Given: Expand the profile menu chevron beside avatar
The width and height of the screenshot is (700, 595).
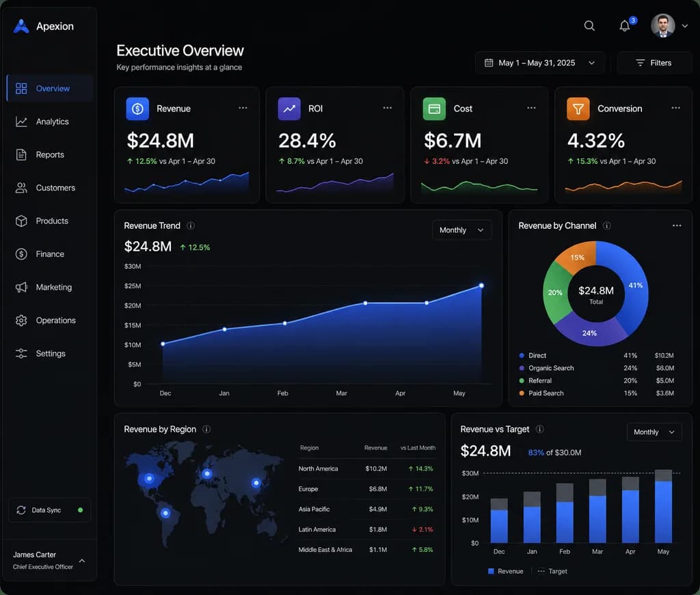Looking at the screenshot, I should 685,27.
